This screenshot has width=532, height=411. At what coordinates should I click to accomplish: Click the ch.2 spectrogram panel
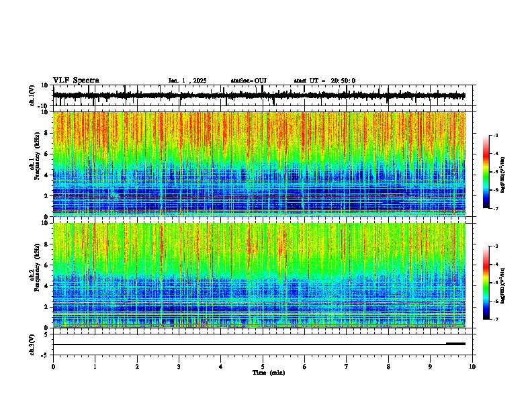point(259,275)
